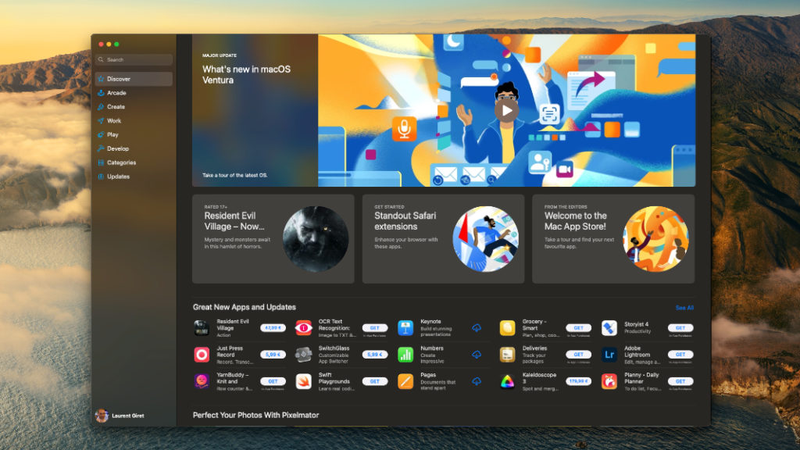This screenshot has height=450, width=800.
Task: Click the Create brush icon in sidebar
Action: 101,107
